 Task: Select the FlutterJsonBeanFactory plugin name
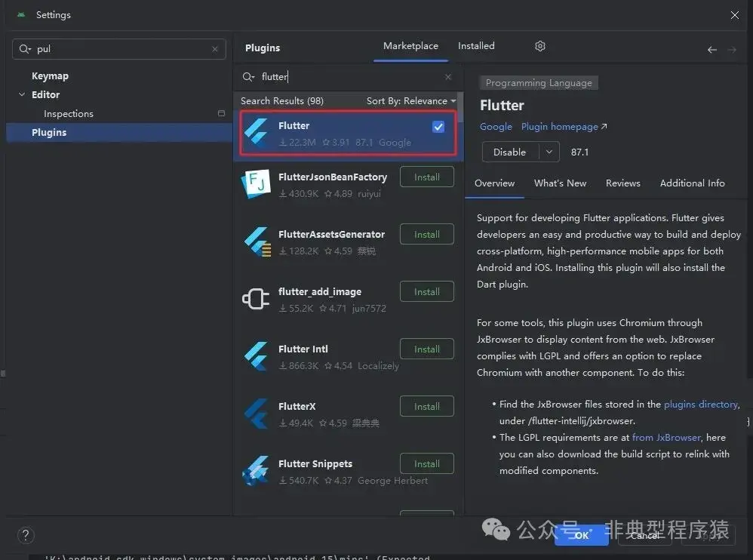pos(332,177)
